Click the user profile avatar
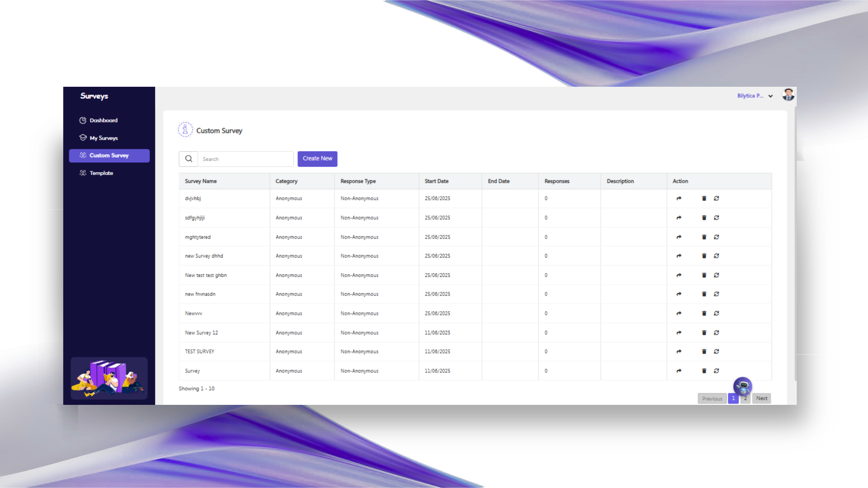The image size is (868, 488). tap(788, 95)
